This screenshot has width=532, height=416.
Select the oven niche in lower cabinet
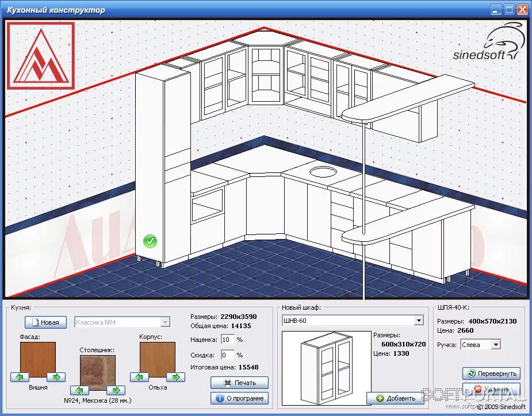click(207, 206)
